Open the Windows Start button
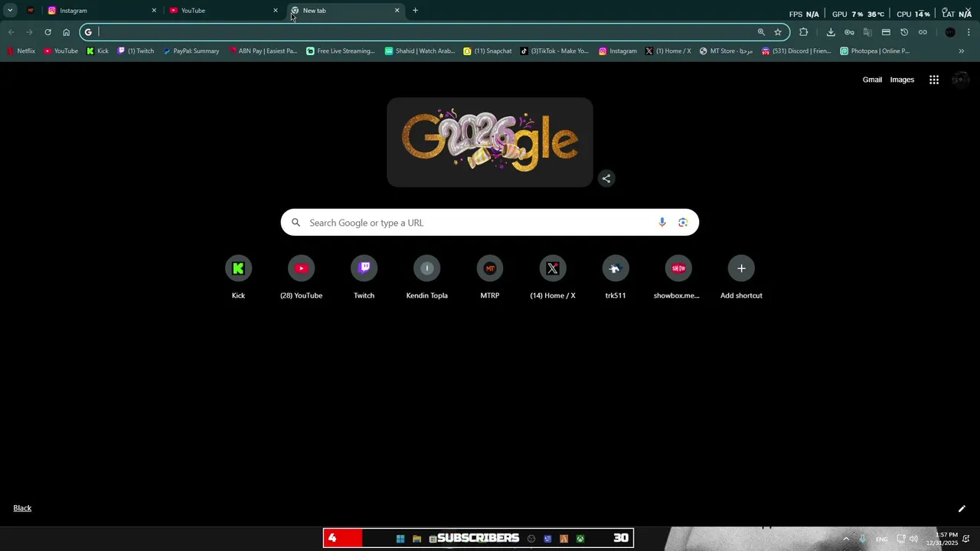 tap(400, 539)
